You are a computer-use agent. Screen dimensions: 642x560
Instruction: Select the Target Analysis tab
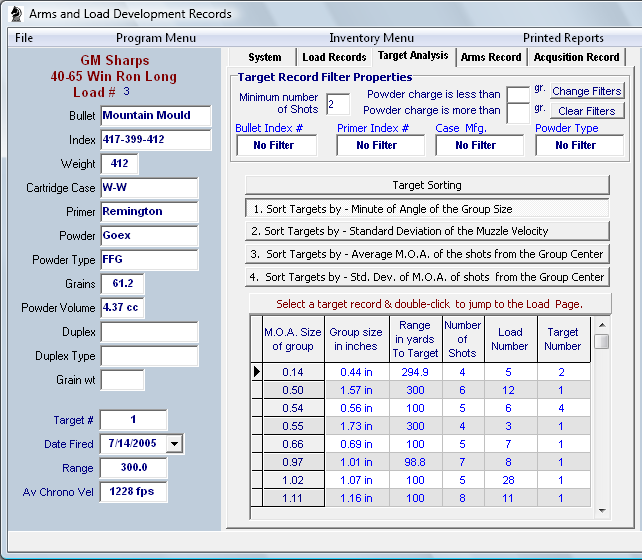click(x=413, y=56)
